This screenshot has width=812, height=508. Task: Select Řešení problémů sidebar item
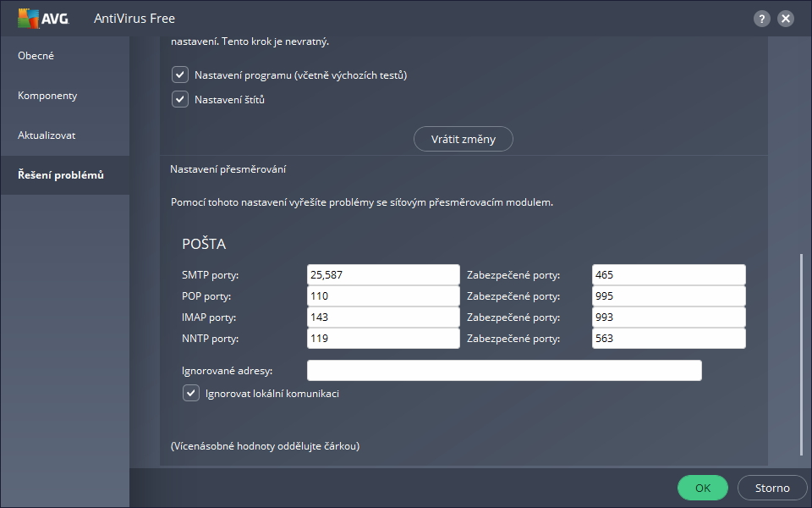61,175
